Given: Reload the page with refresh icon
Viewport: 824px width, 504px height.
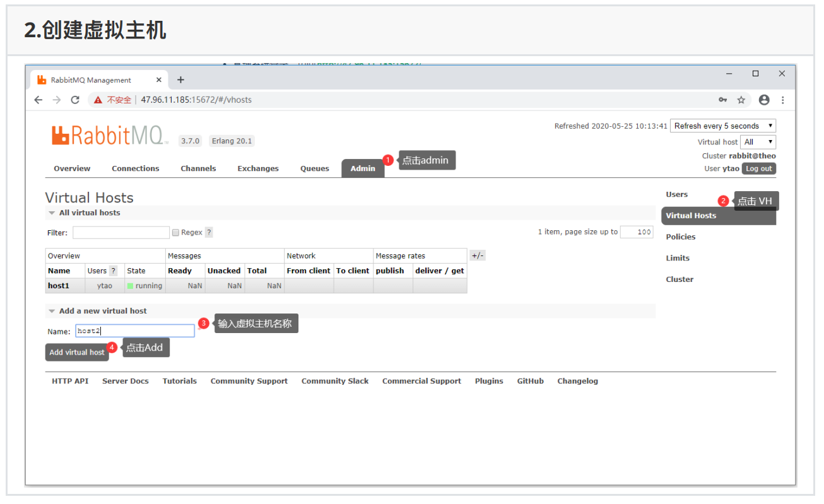Looking at the screenshot, I should click(75, 100).
